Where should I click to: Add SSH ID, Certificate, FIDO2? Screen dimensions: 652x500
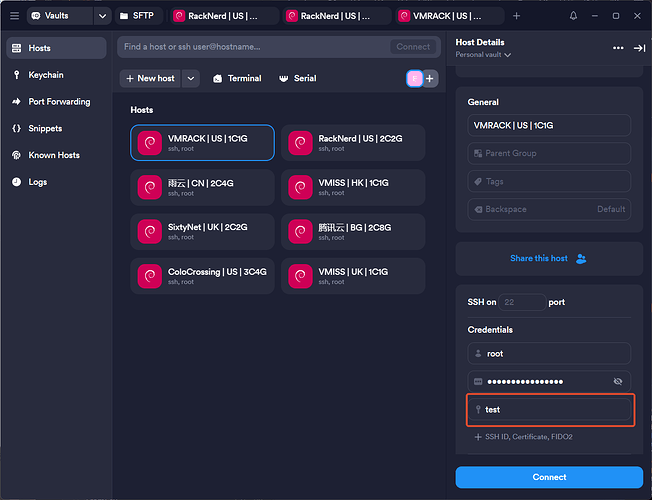[x=524, y=437]
